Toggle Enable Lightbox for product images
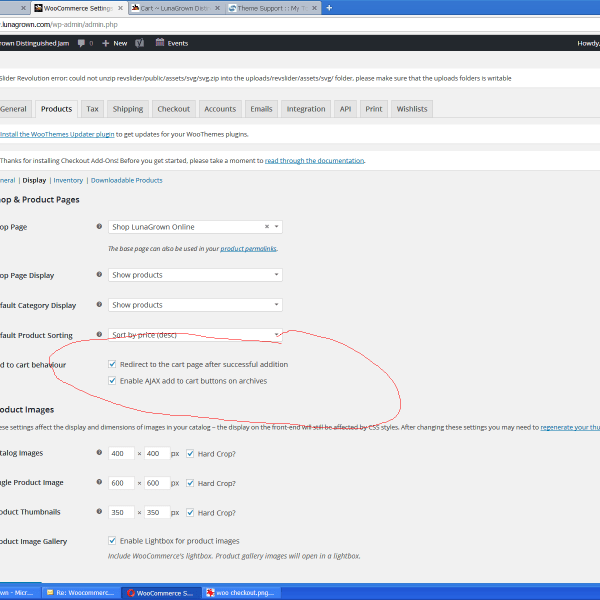Viewport: 600px width, 600px height. click(112, 540)
